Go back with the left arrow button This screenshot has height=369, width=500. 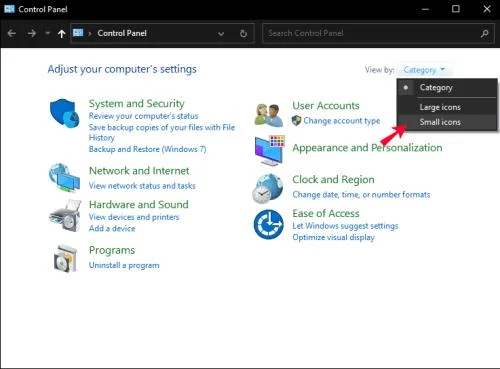tap(12, 33)
